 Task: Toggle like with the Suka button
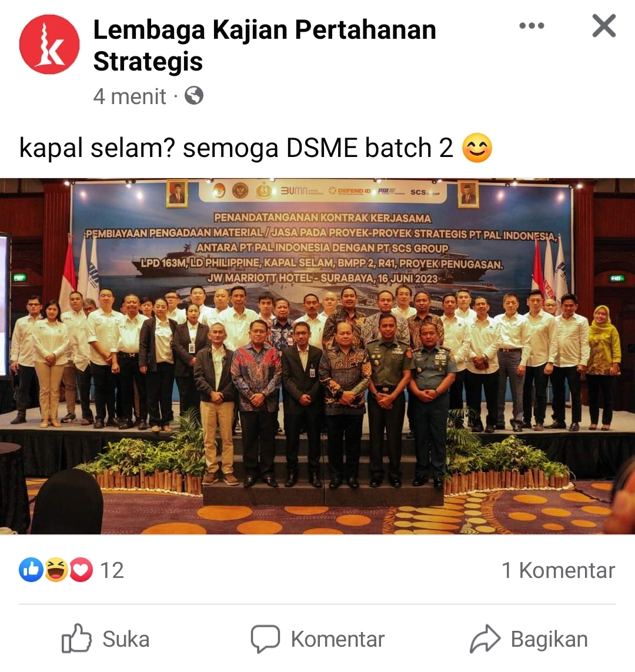pos(106,638)
